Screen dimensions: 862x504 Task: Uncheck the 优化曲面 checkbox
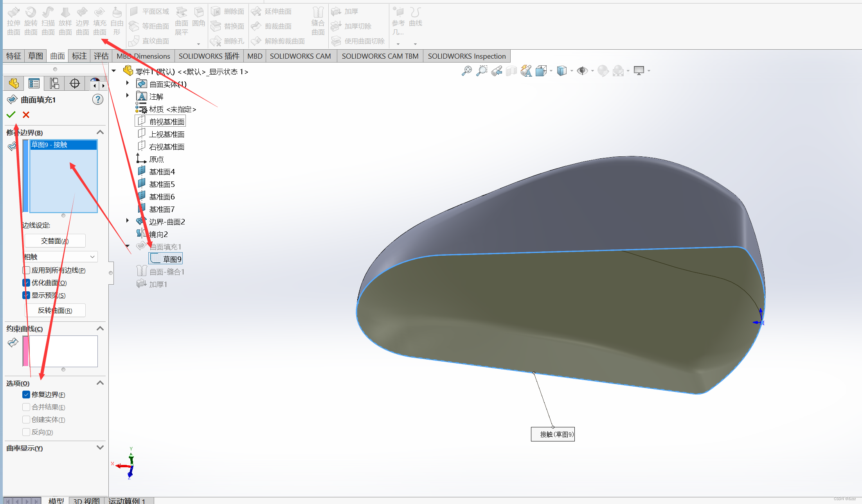point(26,283)
